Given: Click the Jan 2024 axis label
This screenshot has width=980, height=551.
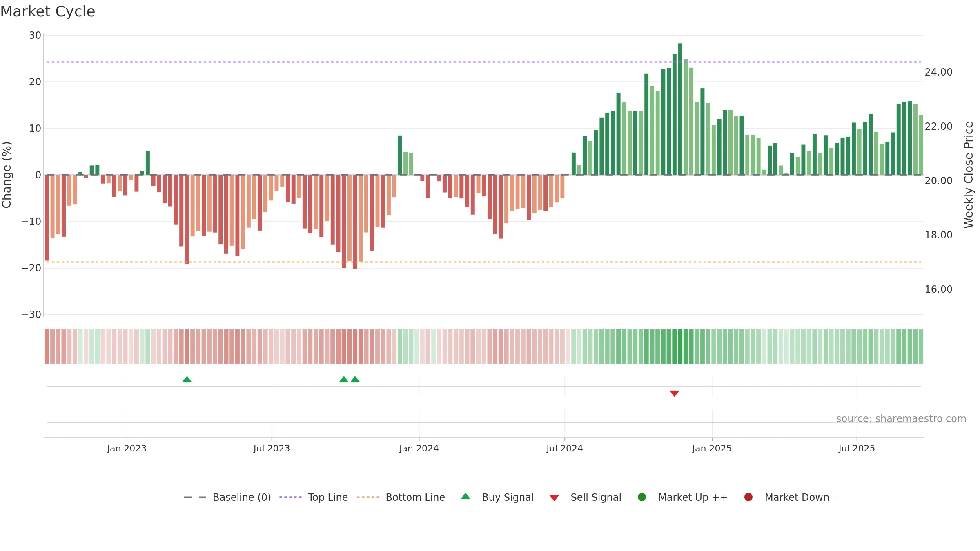Looking at the screenshot, I should pyautogui.click(x=419, y=449).
